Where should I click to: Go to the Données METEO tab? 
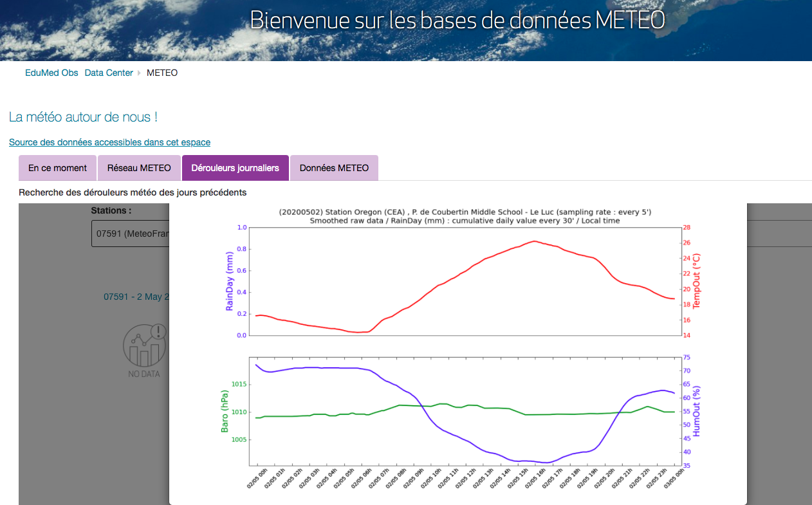click(334, 168)
